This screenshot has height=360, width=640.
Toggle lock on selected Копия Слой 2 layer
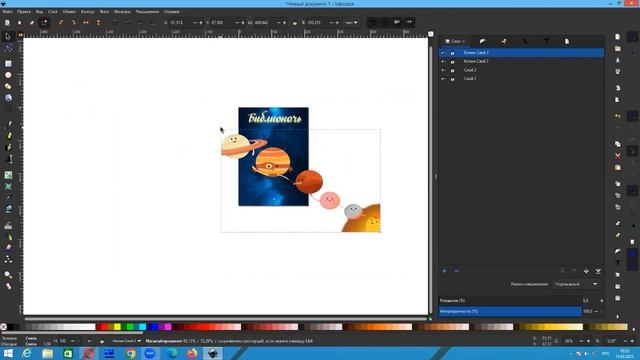452,53
